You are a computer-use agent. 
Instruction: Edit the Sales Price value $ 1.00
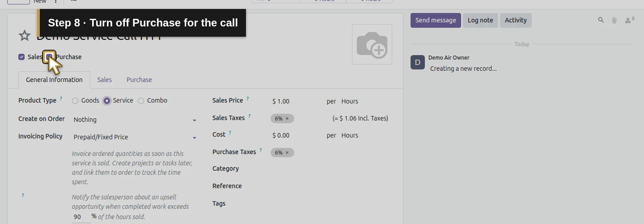point(296,101)
